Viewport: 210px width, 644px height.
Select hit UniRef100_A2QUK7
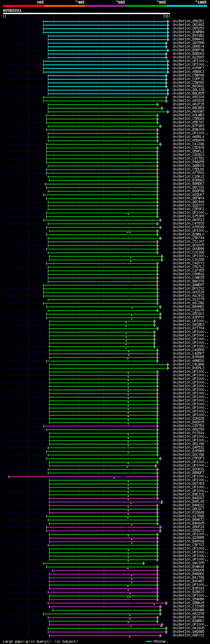click(x=188, y=194)
